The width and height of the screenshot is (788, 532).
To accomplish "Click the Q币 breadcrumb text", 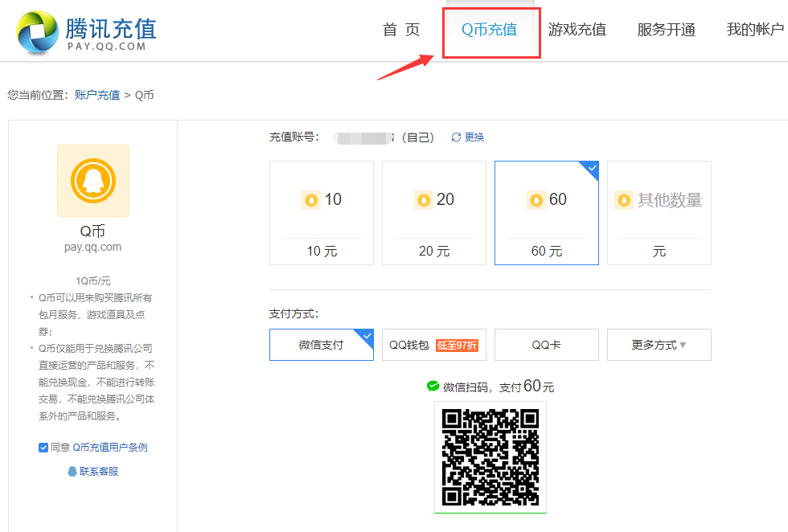I will click(145, 95).
